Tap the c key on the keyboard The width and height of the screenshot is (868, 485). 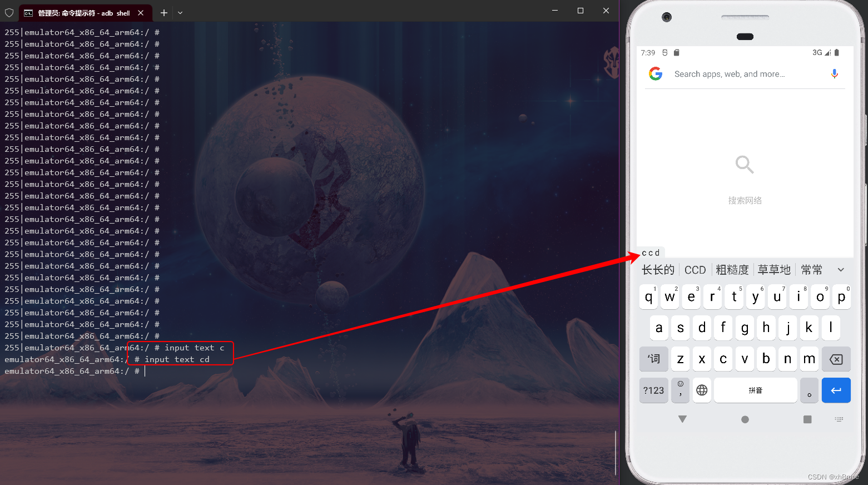pyautogui.click(x=723, y=359)
